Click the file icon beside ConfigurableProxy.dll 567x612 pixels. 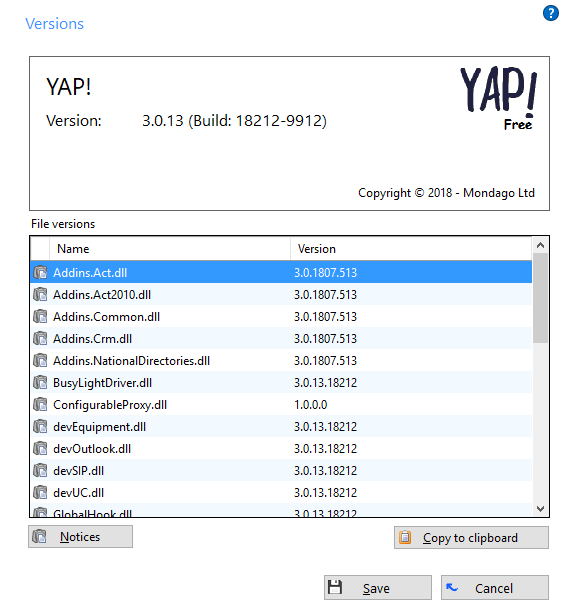40,404
